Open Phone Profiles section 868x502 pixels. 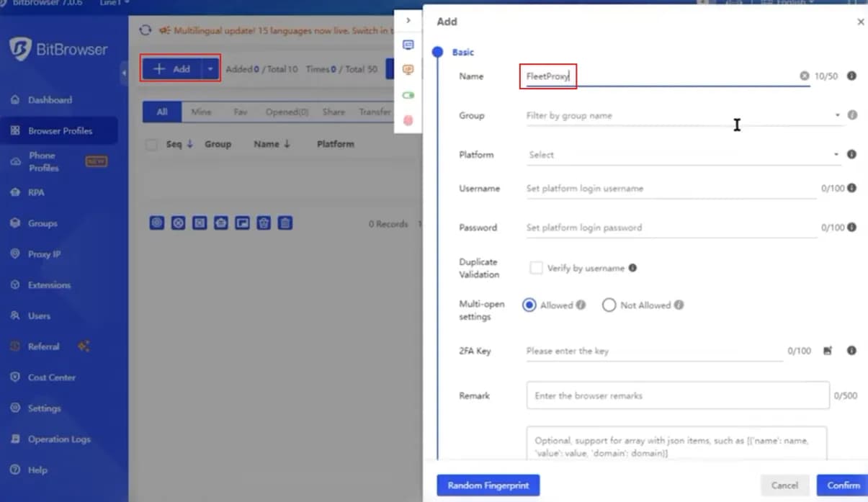point(43,161)
